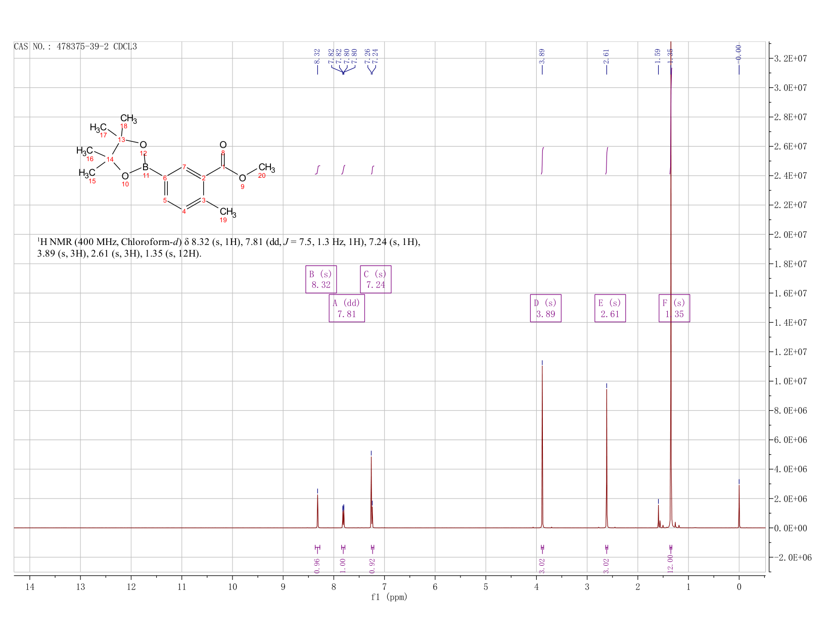This screenshot has width=834, height=644.
Task: Click the H3C group labeled 17
Action: point(99,128)
